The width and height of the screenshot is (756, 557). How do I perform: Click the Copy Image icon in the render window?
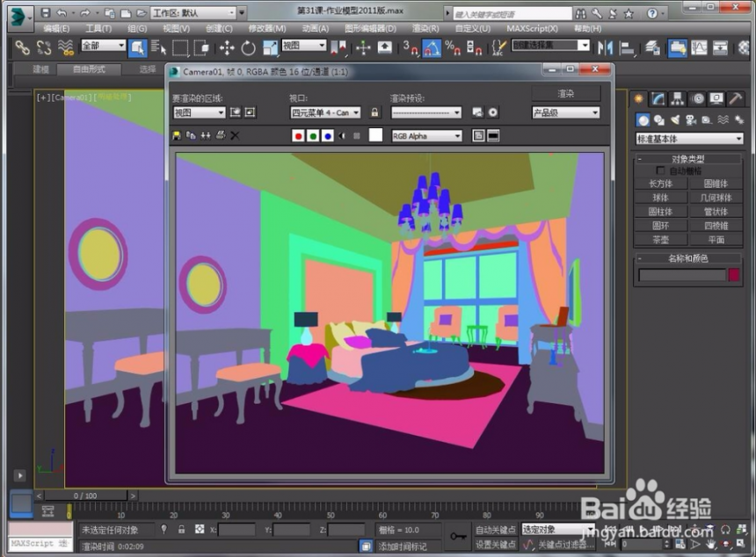click(191, 136)
